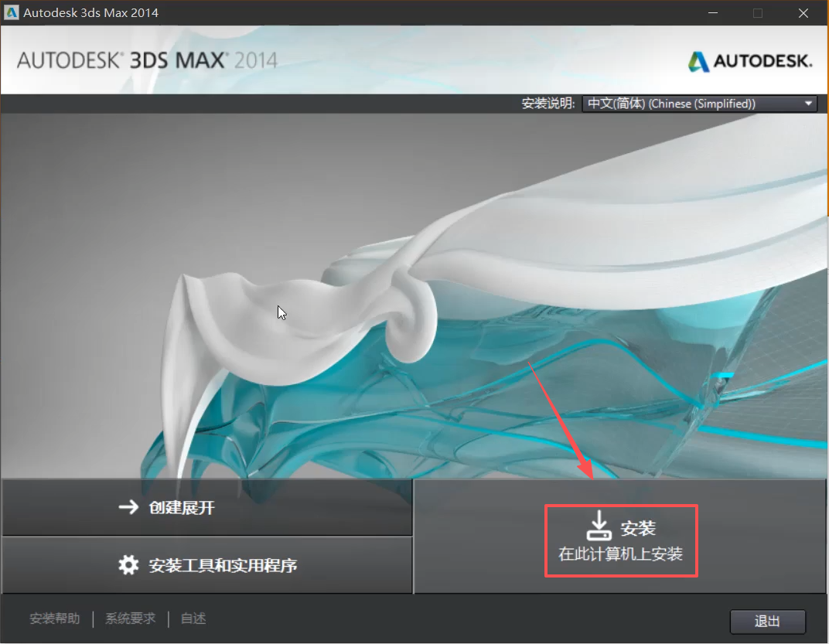829x644 pixels.
Task: Click the arrow icon beside 创建展开
Action: [x=128, y=508]
